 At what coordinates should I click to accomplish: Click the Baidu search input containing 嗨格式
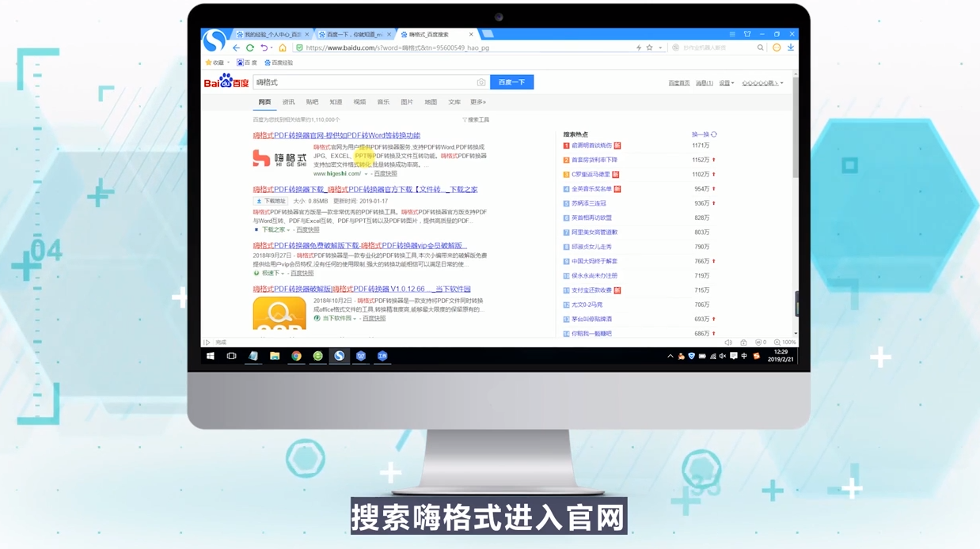371,82
